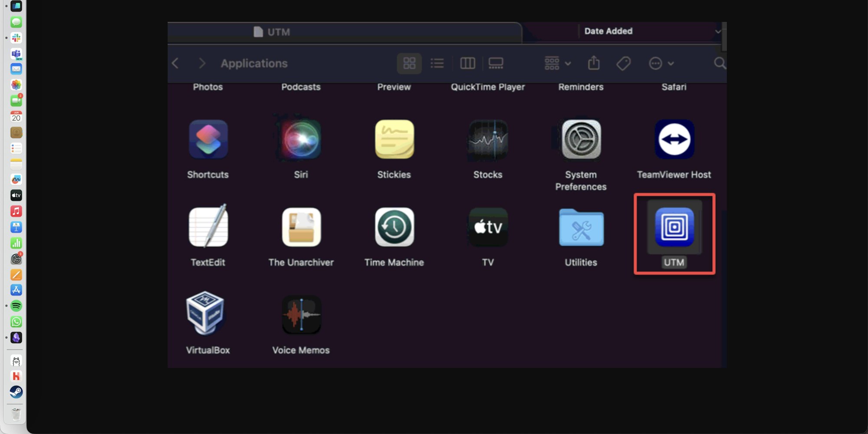
Task: Click the Back navigation arrow
Action: [x=175, y=63]
